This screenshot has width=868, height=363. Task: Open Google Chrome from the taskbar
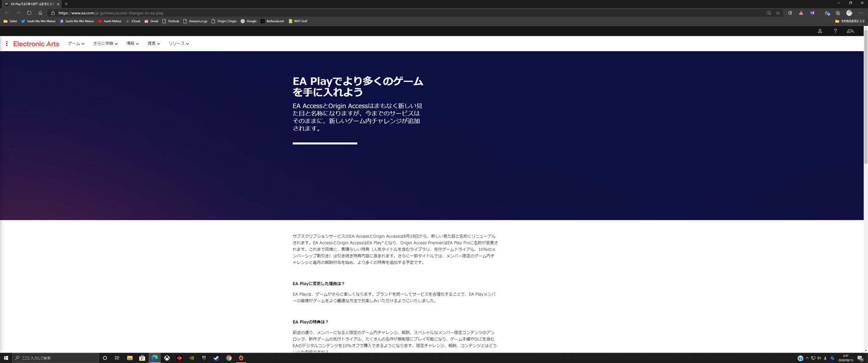[x=228, y=358]
